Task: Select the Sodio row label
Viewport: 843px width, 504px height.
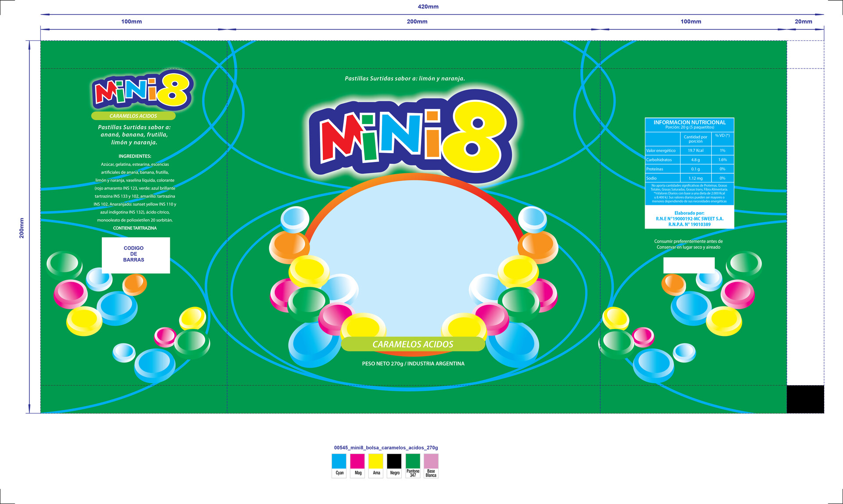Action: tap(651, 178)
